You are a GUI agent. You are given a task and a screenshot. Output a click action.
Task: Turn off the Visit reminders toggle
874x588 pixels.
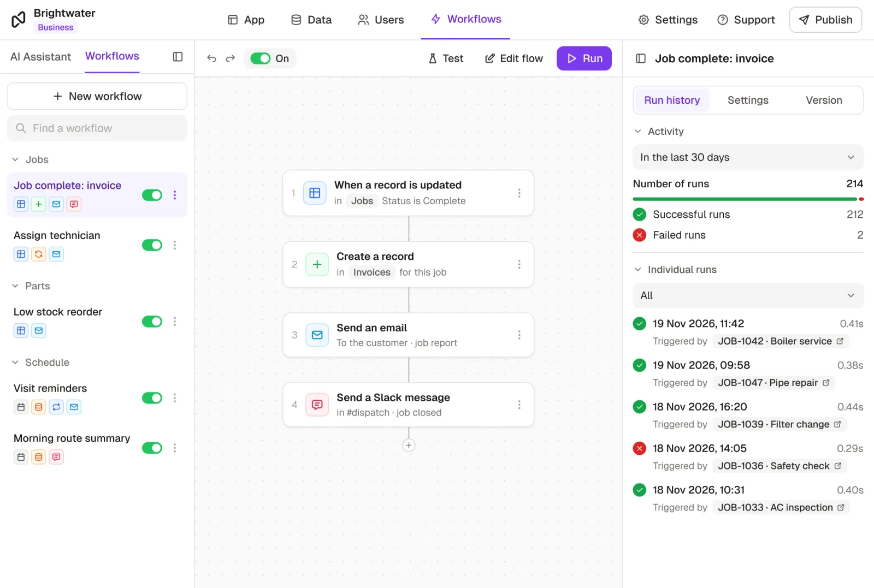(x=152, y=398)
